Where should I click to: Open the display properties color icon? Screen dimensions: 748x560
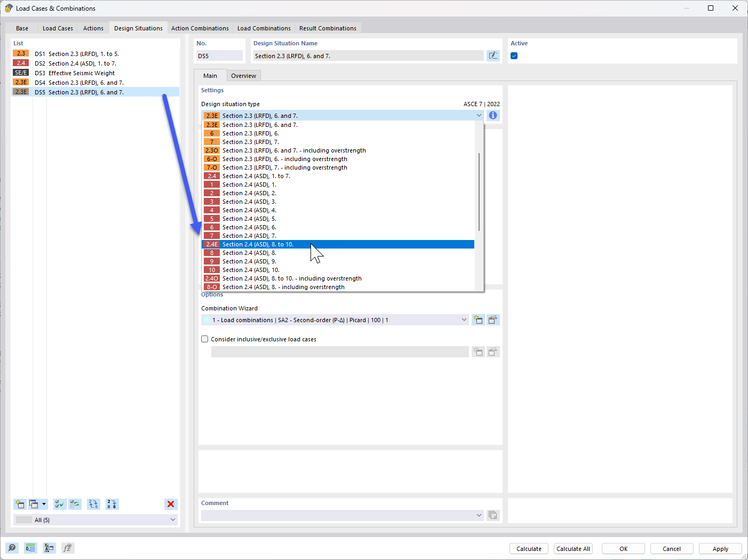tap(49, 548)
